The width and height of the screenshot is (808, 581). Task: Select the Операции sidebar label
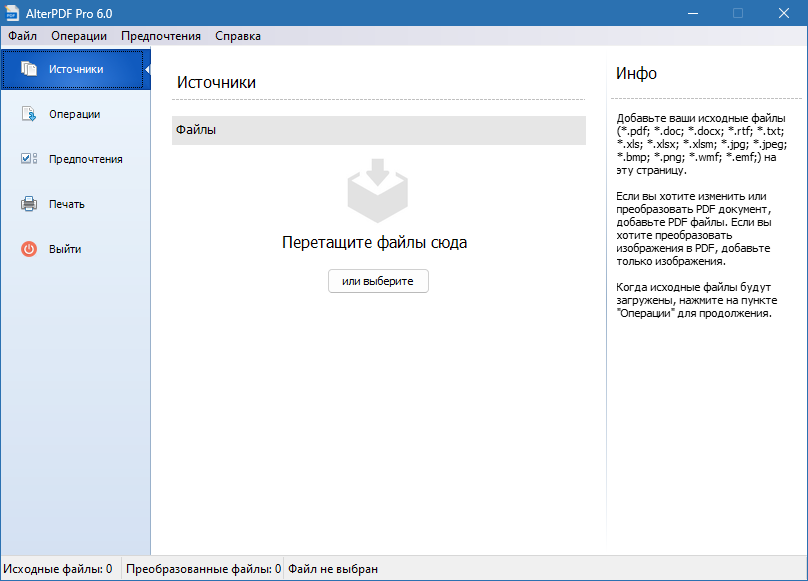point(75,114)
